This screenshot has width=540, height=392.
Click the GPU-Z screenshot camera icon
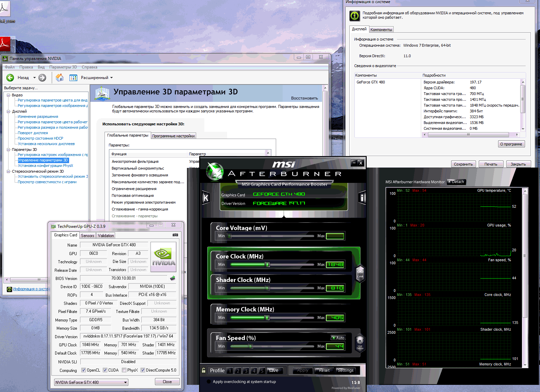point(175,235)
